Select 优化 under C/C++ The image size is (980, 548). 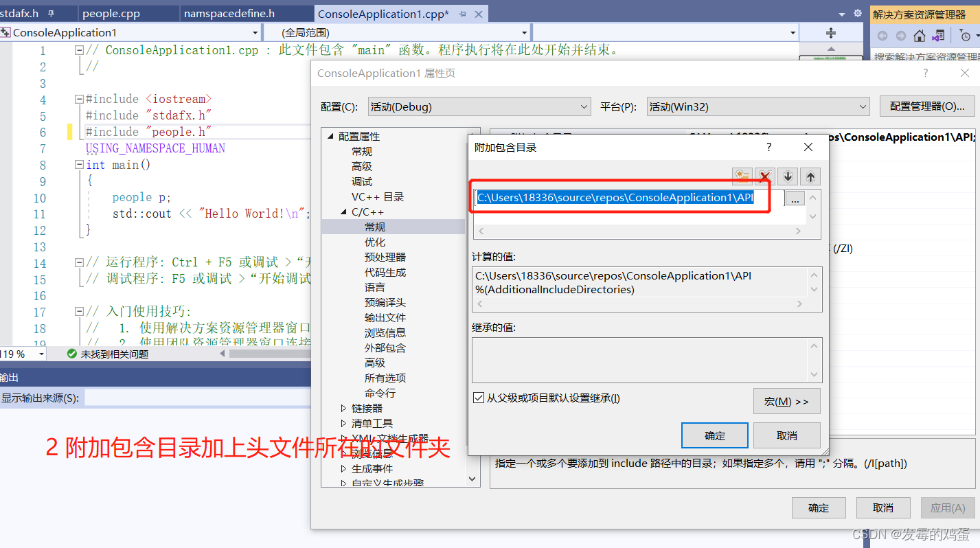coord(375,242)
